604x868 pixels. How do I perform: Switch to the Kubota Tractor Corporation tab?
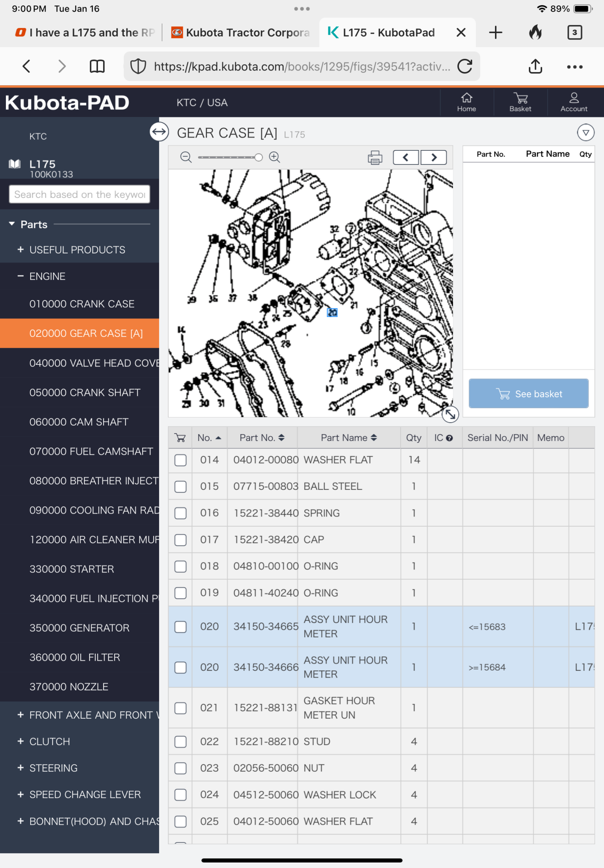(x=240, y=33)
